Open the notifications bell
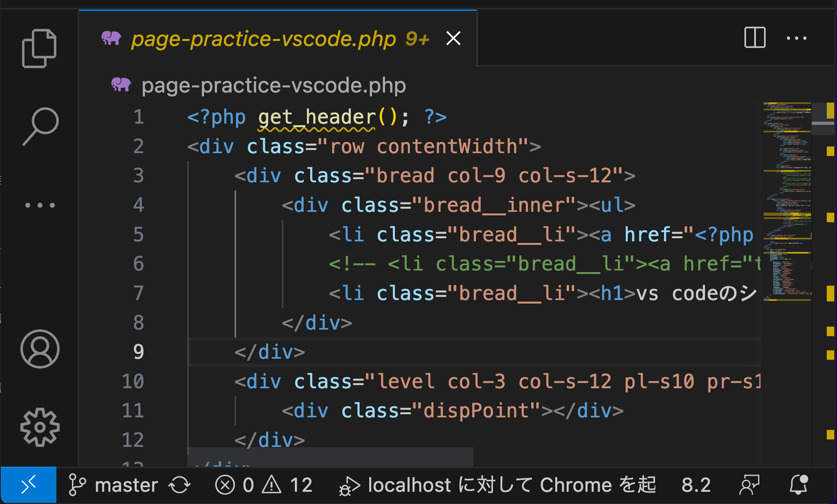837x504 pixels. pos(799,485)
